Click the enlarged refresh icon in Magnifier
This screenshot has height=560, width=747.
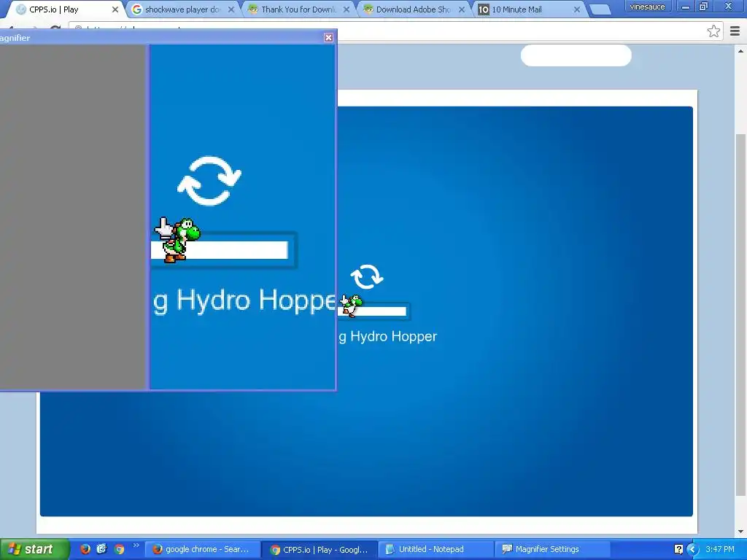coord(209,181)
